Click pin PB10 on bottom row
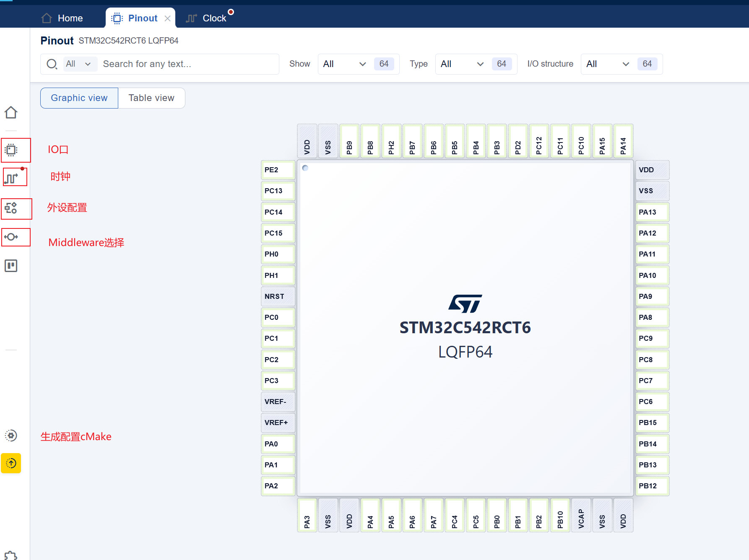Screen dimensions: 749x560 pyautogui.click(x=560, y=515)
